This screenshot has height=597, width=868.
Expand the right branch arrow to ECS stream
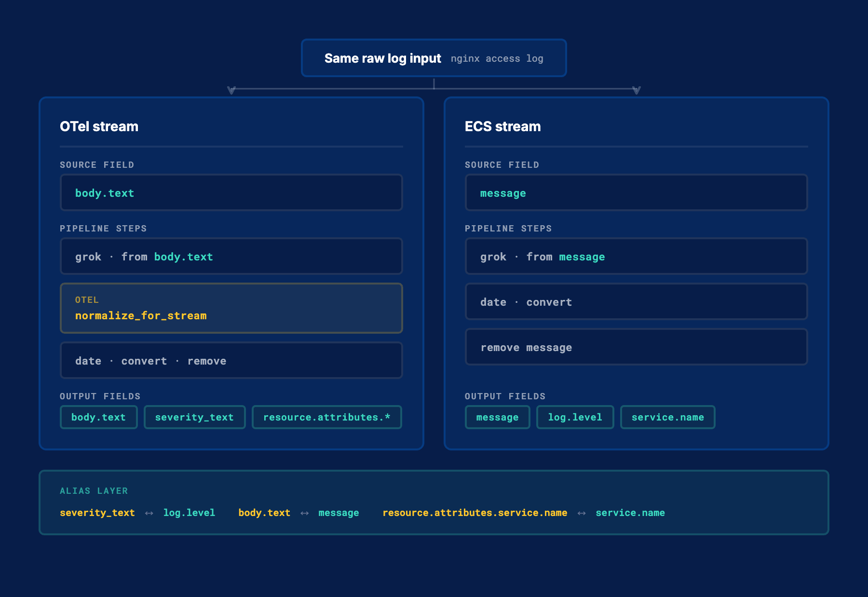click(636, 89)
